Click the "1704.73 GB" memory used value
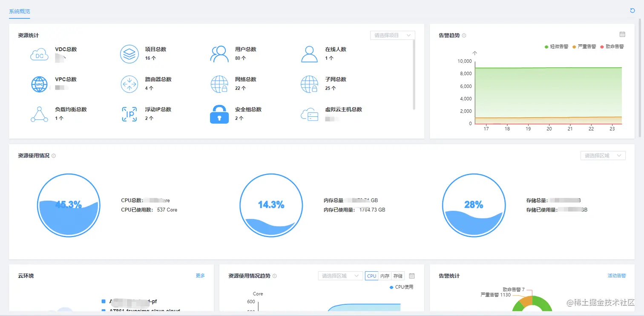 372,210
